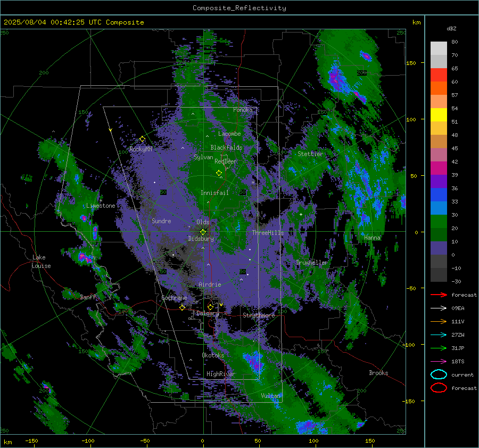Screen dimensions: 479x448
Task: Click the 'Calgary' map label
Action: (x=208, y=313)
